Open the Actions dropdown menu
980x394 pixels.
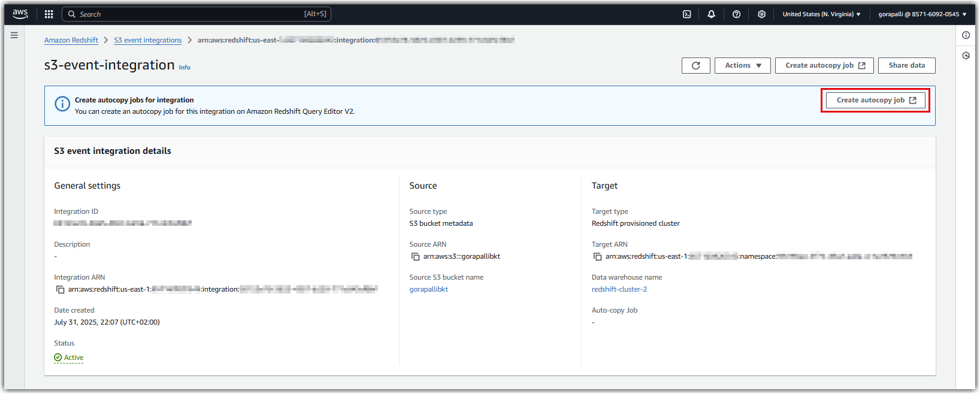point(743,65)
